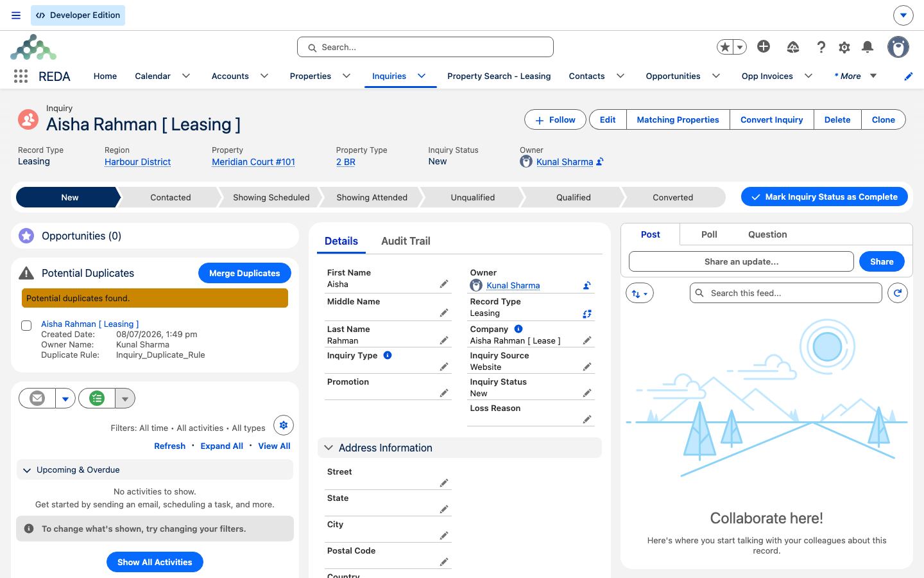Image resolution: width=924 pixels, height=578 pixels.
Task: Change owner icon next to Kunal Sharma header
Action: [x=600, y=162]
